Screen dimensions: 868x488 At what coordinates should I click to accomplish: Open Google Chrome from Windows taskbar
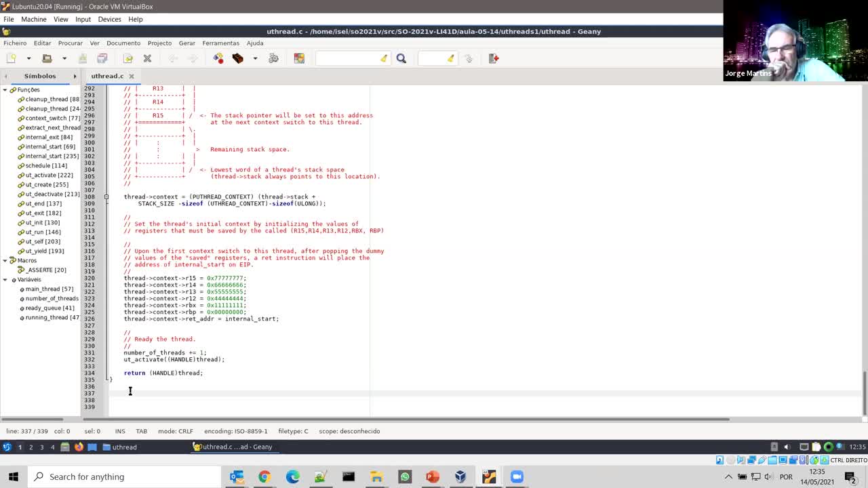click(x=264, y=476)
